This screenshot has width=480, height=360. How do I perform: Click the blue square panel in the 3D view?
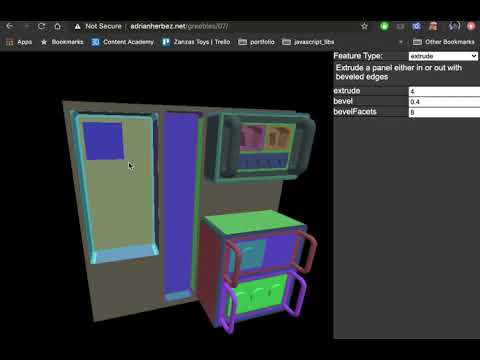103,141
